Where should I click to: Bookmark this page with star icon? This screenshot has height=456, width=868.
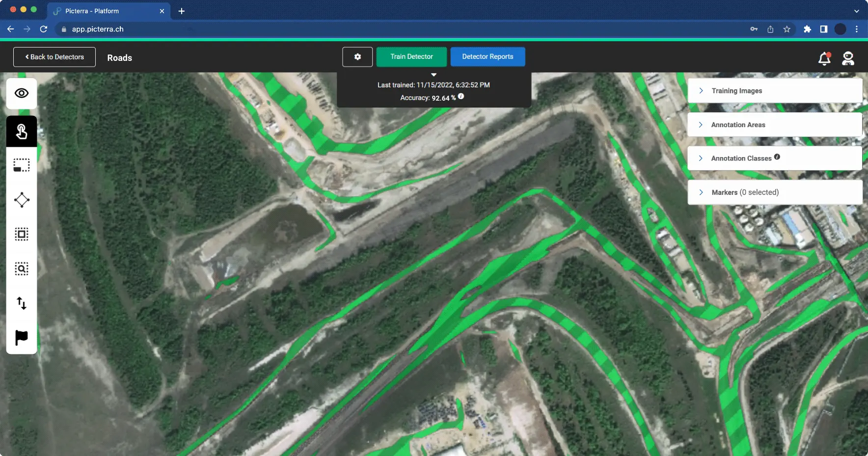(787, 29)
